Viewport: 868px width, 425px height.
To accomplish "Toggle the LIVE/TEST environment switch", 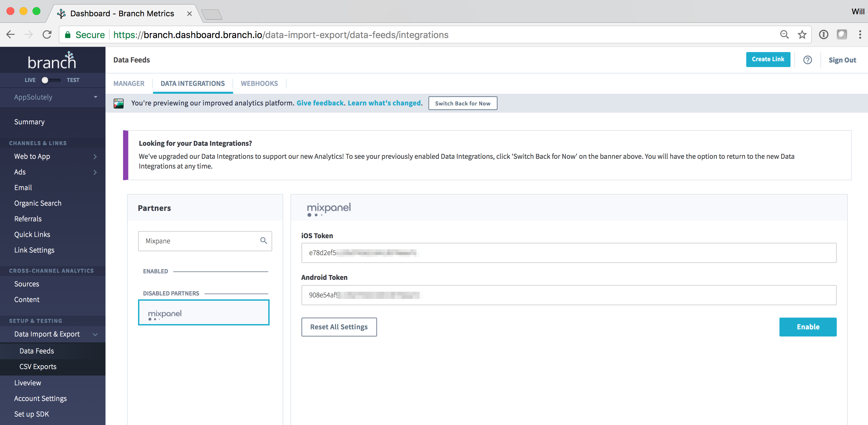I will pos(51,80).
